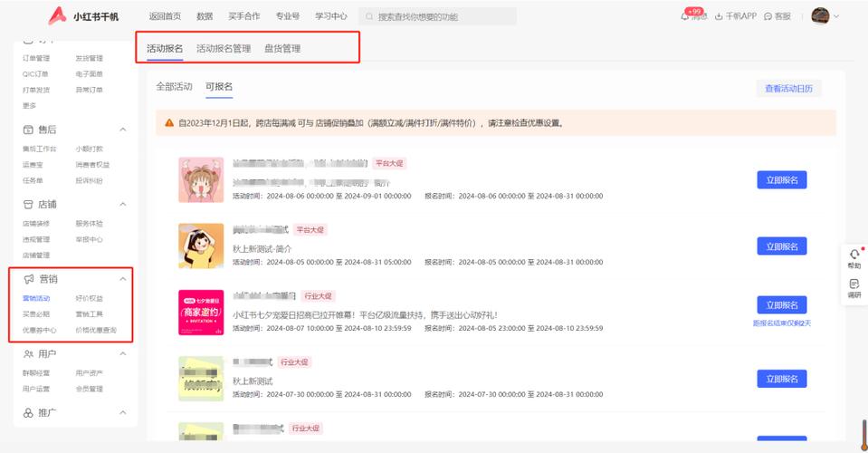
Task: Click the user avatar picture
Action: [x=820, y=16]
